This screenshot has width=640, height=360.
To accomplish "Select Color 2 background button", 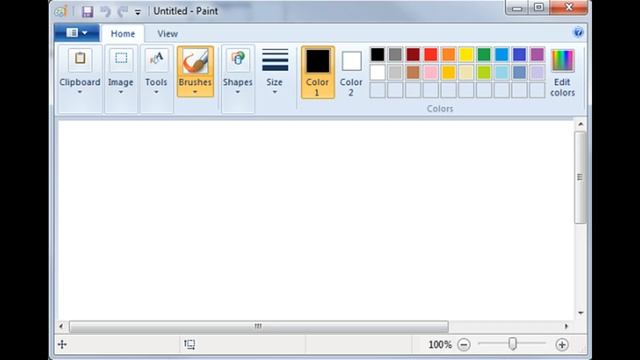I will point(351,72).
